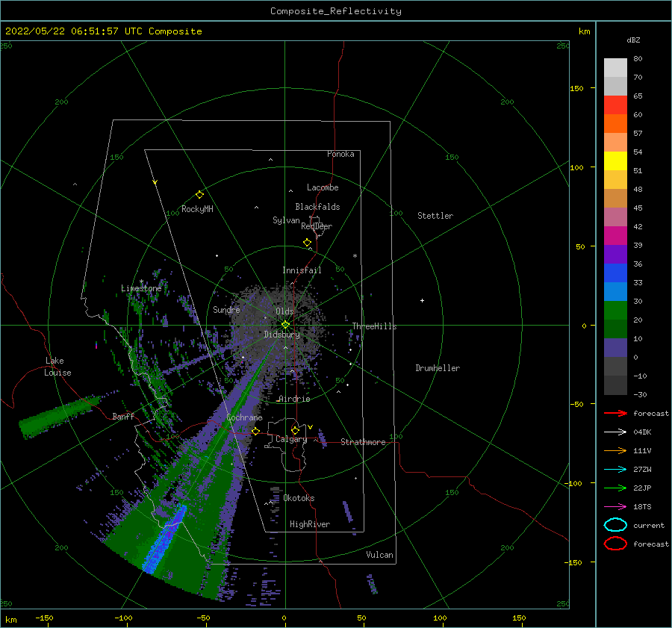
Task: Click the red forecast ellipse icon
Action: 615,544
